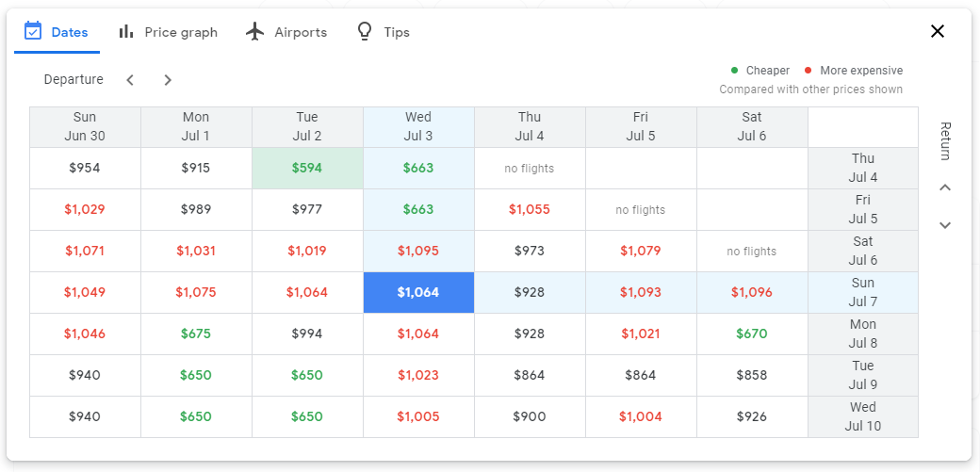The image size is (980, 472).
Task: Switch to the Price graph tab
Action: point(180,32)
